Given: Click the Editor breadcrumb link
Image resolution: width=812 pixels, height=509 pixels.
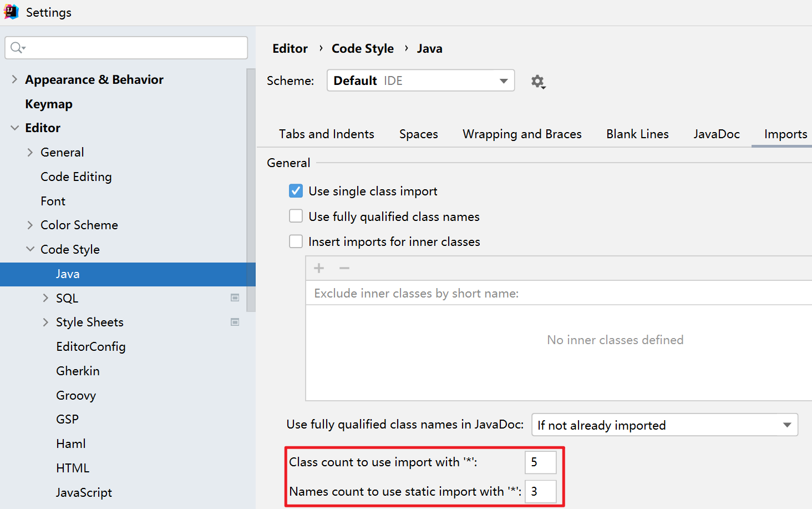Looking at the screenshot, I should click(x=290, y=49).
